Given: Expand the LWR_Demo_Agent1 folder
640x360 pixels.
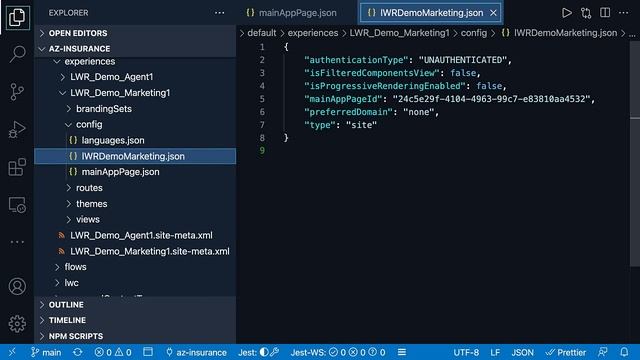Looking at the screenshot, I should coord(111,77).
